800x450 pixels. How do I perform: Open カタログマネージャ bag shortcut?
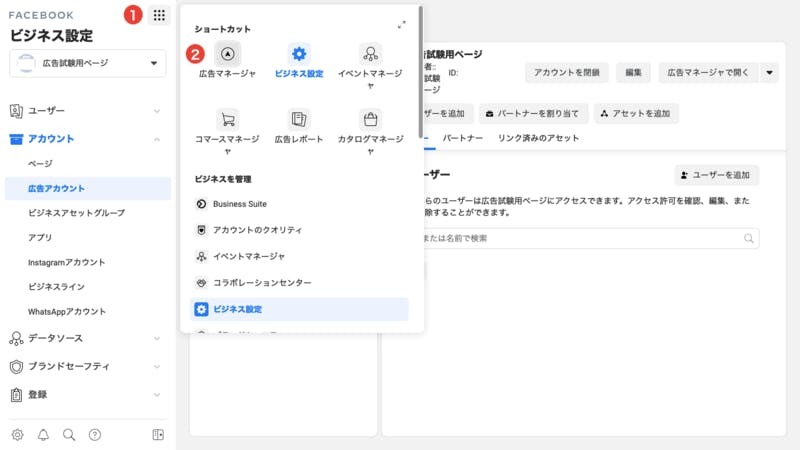(x=370, y=120)
